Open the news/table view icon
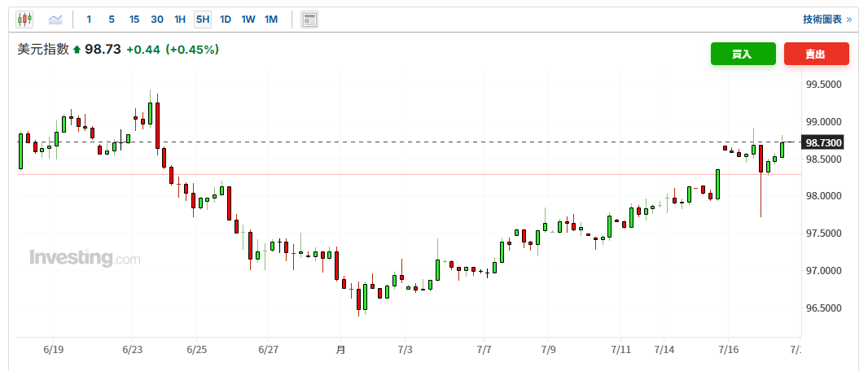Image resolution: width=868 pixels, height=371 pixels. (309, 20)
